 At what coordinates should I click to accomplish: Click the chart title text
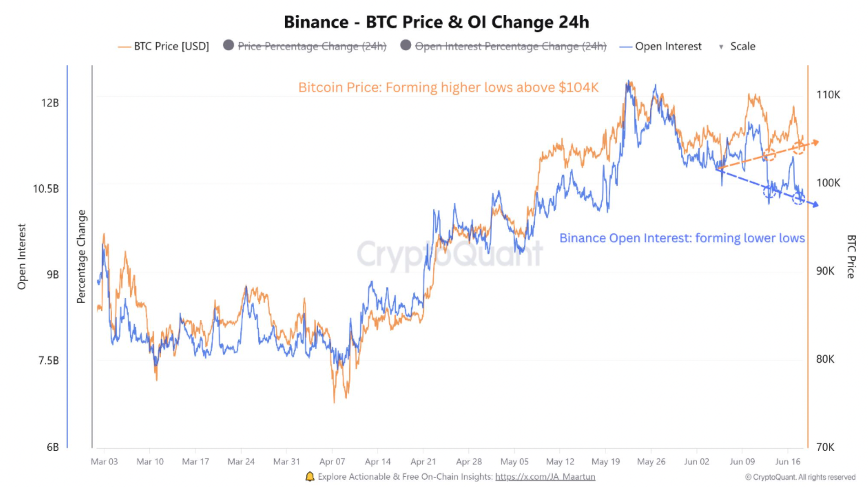[436, 22]
